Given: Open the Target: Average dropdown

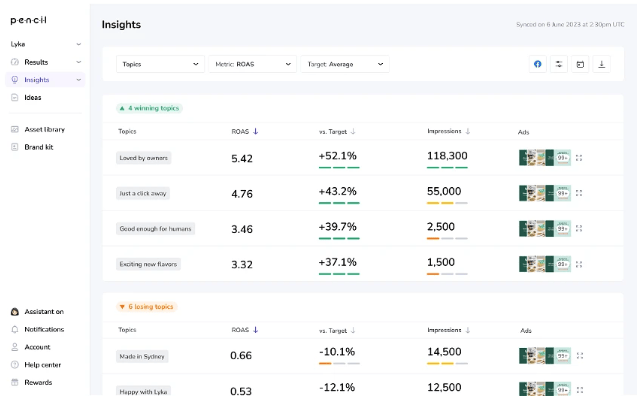Looking at the screenshot, I should click(345, 64).
